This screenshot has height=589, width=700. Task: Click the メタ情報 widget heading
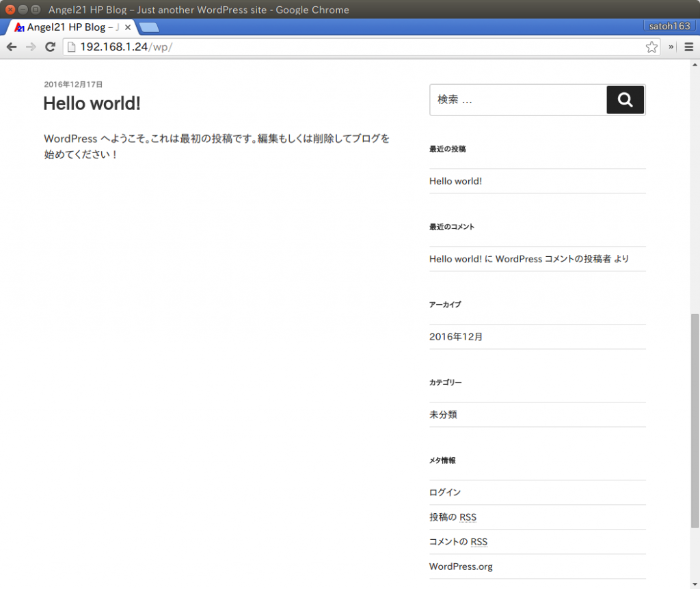[x=442, y=460]
